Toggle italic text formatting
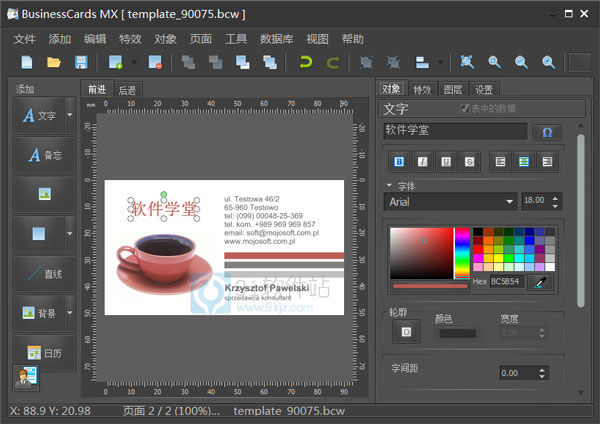Screen dimensions: 600x424 pyautogui.click(x=422, y=161)
